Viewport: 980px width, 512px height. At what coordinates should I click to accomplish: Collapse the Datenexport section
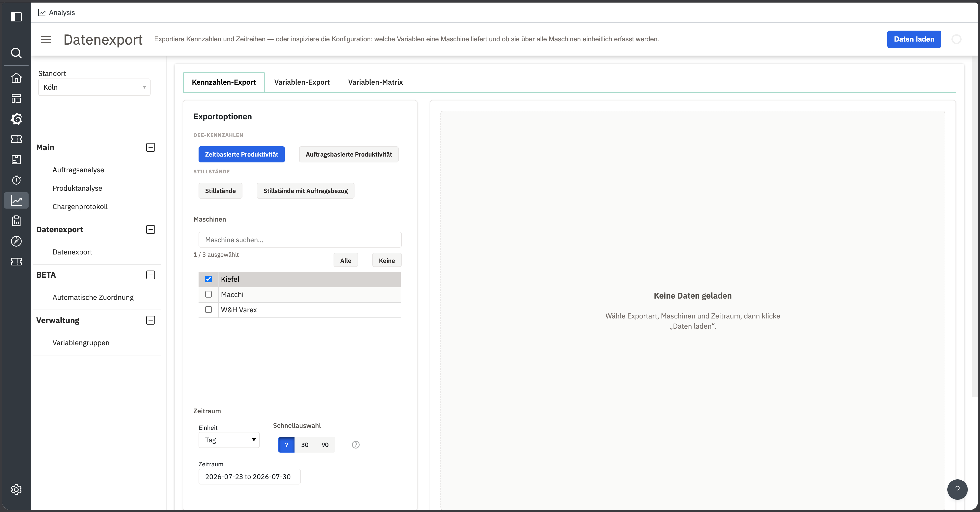pos(151,229)
